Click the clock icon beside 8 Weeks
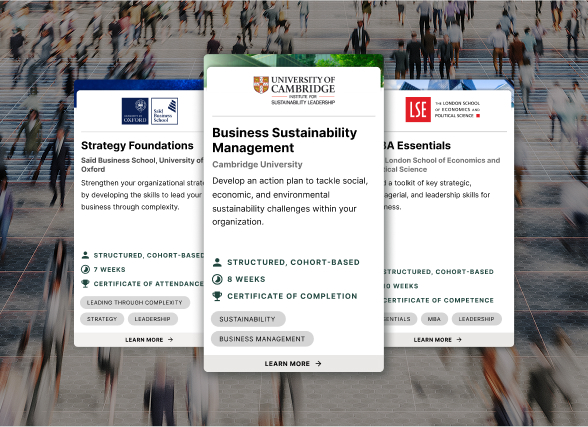This screenshot has width=588, height=427. [x=217, y=279]
